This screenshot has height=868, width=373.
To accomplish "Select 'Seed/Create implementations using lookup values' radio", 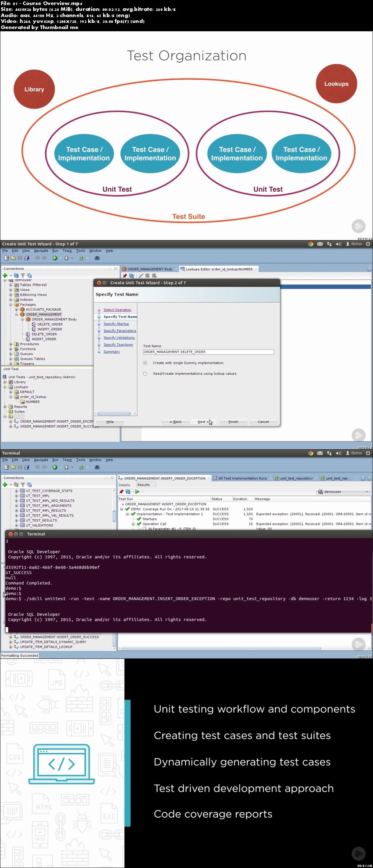I will (x=145, y=374).
